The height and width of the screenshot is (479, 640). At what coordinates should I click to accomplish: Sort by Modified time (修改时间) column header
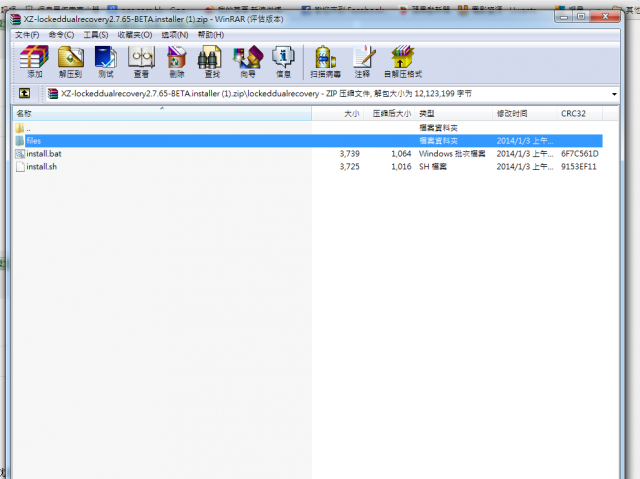tap(524, 113)
